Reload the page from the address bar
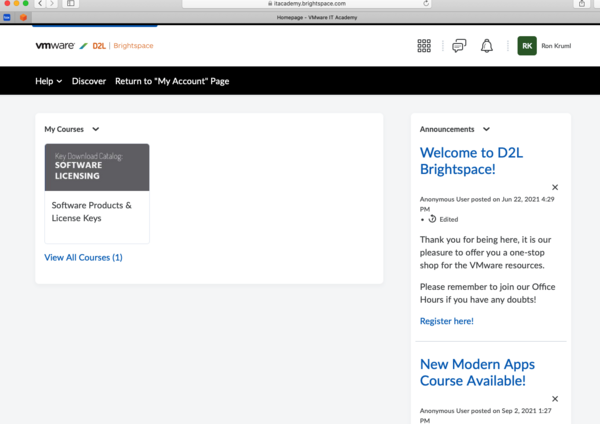Screen dimensions: 600x424 point(425,5)
